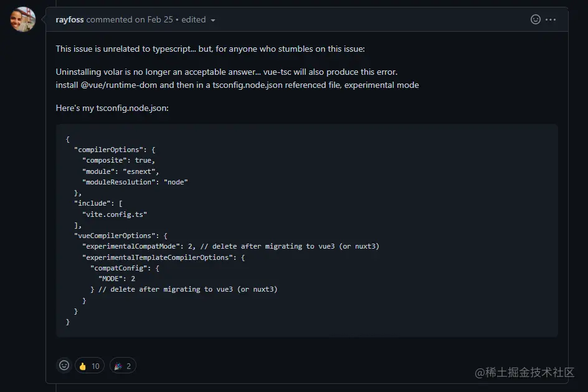Open the rayfoss username profile link
588x392 pixels.
click(70, 19)
